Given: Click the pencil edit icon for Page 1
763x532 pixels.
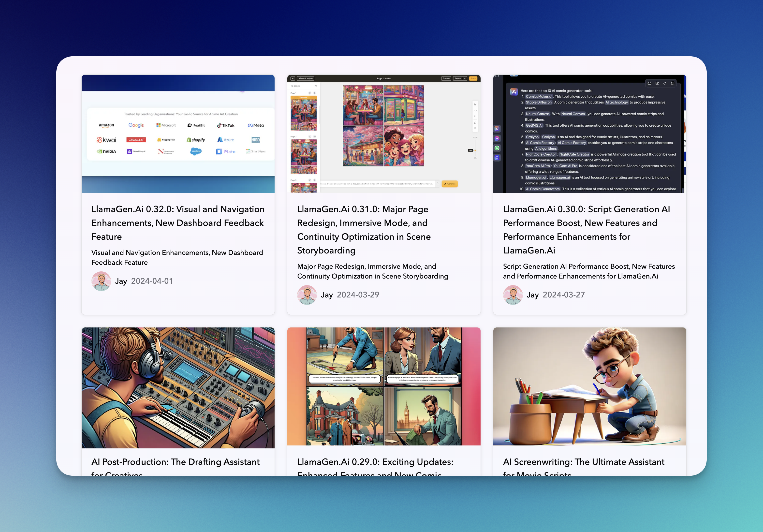Looking at the screenshot, I should 310,93.
